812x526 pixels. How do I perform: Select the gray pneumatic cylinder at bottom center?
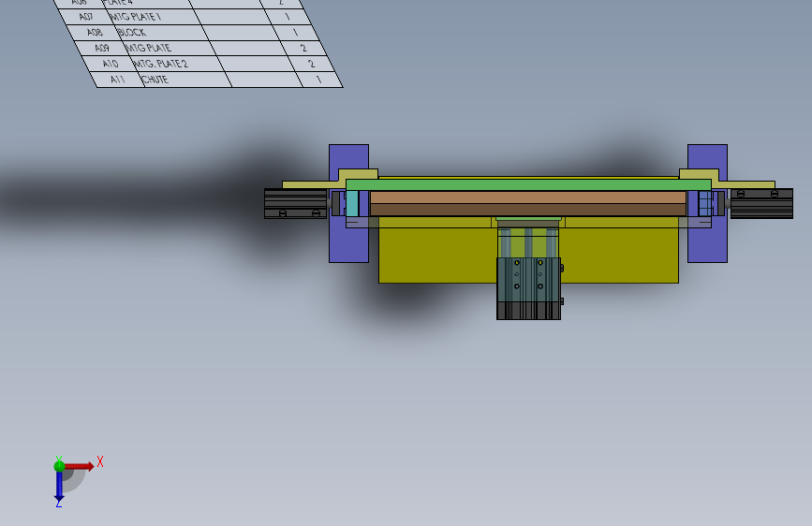coord(528,288)
